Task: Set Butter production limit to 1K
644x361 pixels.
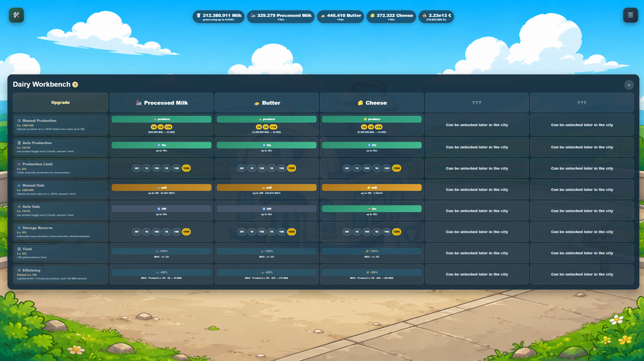Action: (272, 168)
